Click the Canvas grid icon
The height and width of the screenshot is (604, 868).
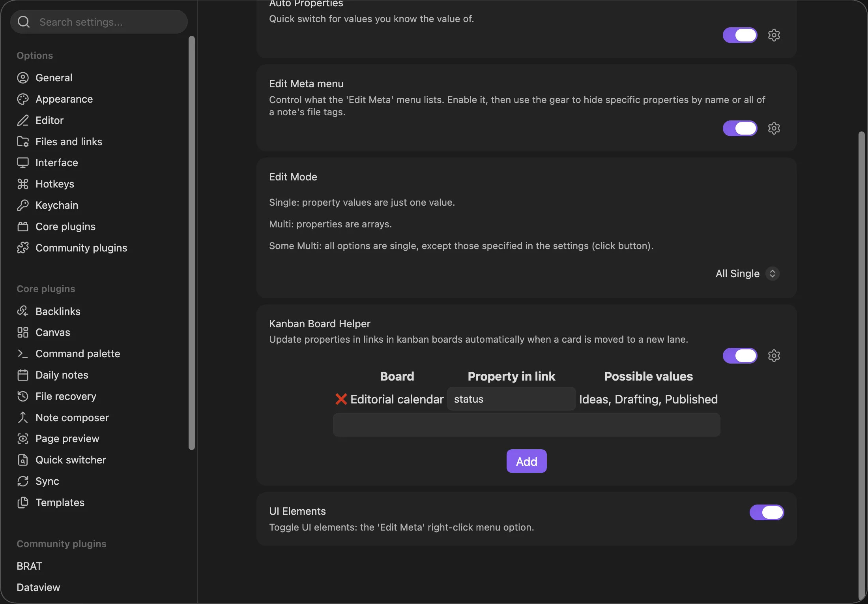23,332
